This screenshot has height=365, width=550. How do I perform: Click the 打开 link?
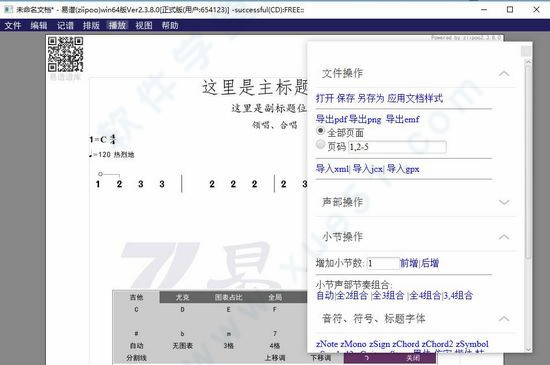point(325,98)
